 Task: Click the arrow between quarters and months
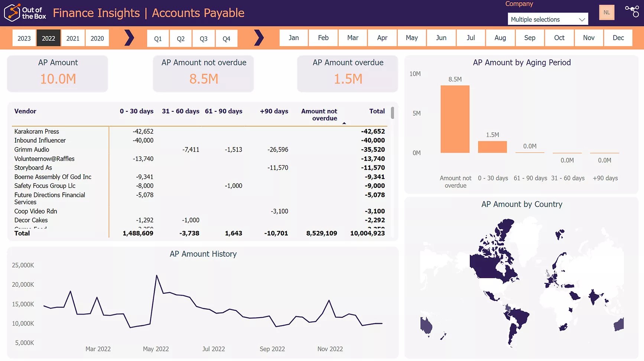258,38
